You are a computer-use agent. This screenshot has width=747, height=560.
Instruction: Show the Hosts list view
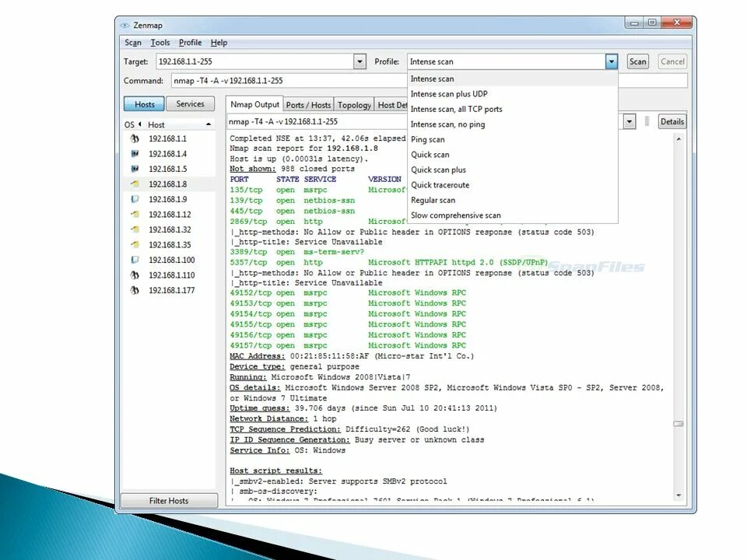coord(145,103)
